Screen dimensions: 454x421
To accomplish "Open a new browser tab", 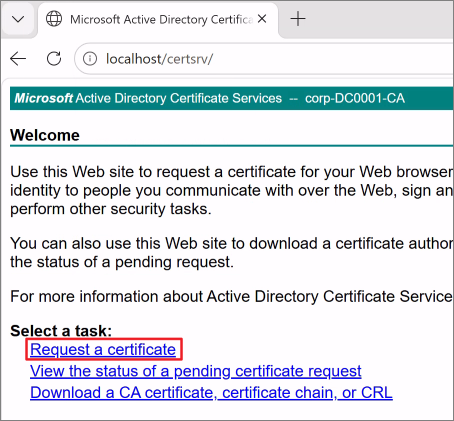I will (x=298, y=19).
